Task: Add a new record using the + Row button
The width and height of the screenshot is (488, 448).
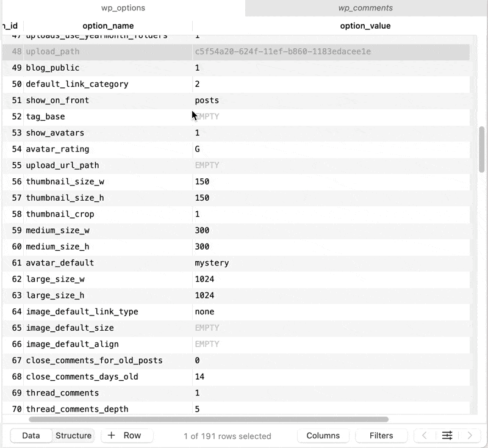Action: [x=126, y=435]
